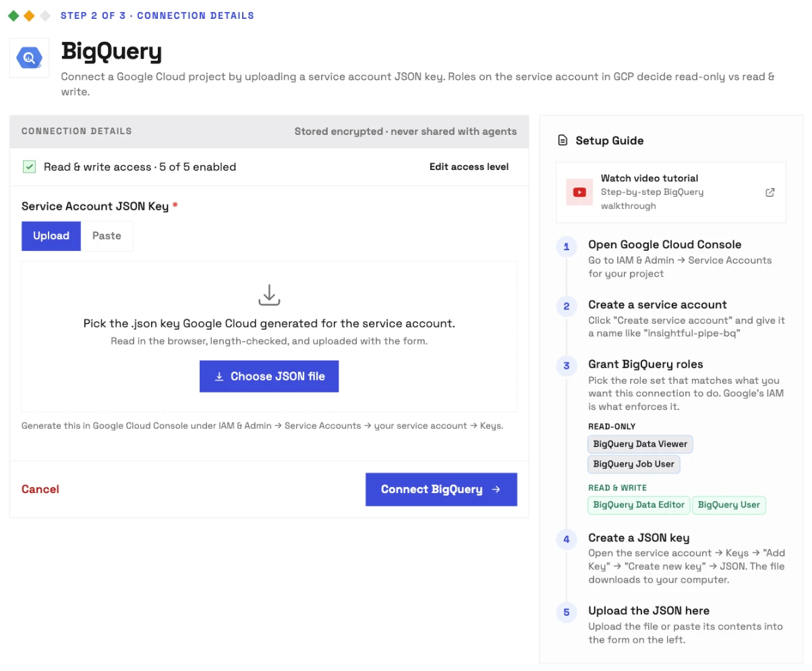Click the download arrow icon in upload area
Viewport: 812px width, 671px height.
269,295
